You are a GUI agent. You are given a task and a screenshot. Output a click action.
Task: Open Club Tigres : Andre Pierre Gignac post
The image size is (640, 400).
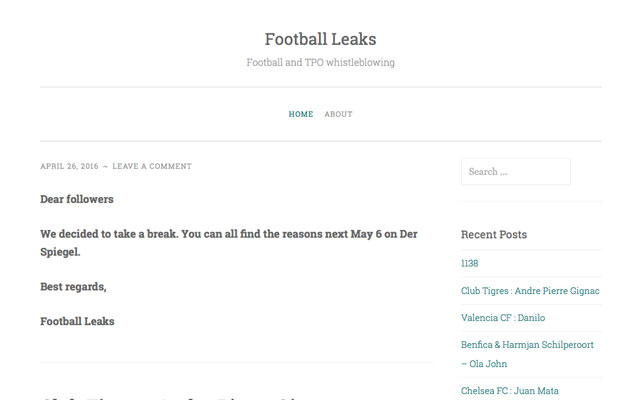point(530,291)
